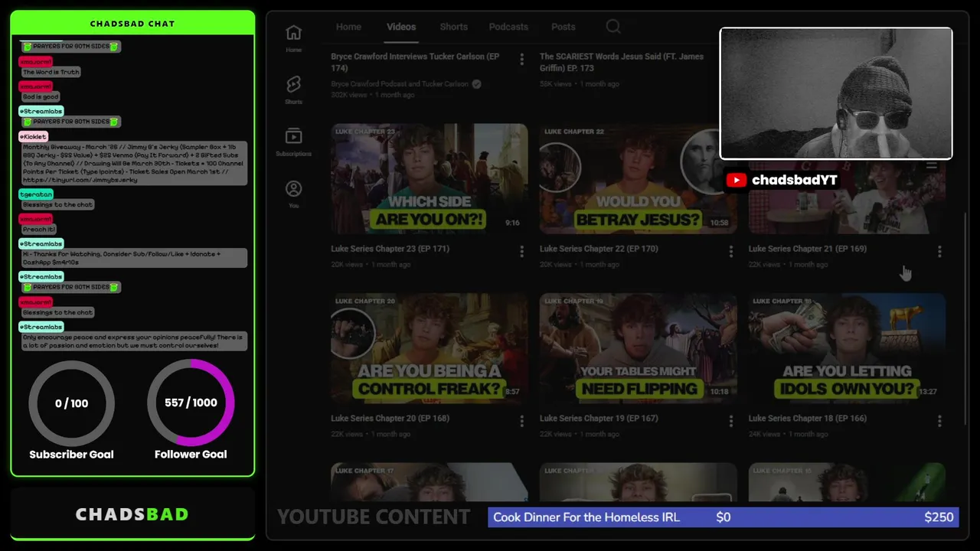Image resolution: width=980 pixels, height=551 pixels.
Task: Open options menu for Luke Series Chapter 23
Action: [522, 251]
